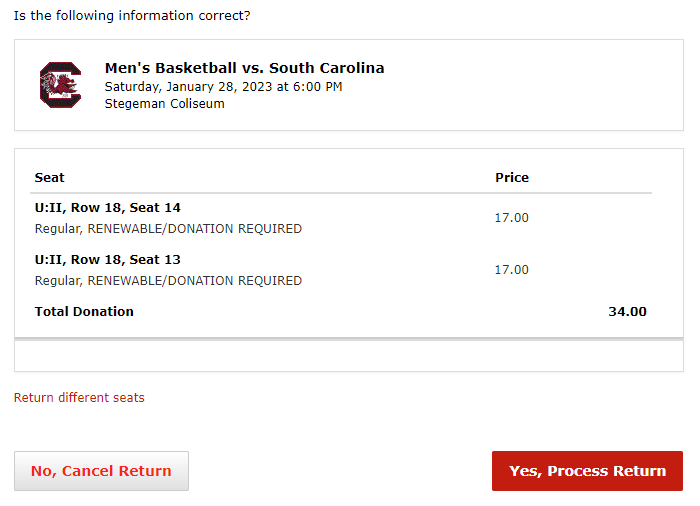Click the Men's Basketball vs. South Carolina title

coord(244,68)
